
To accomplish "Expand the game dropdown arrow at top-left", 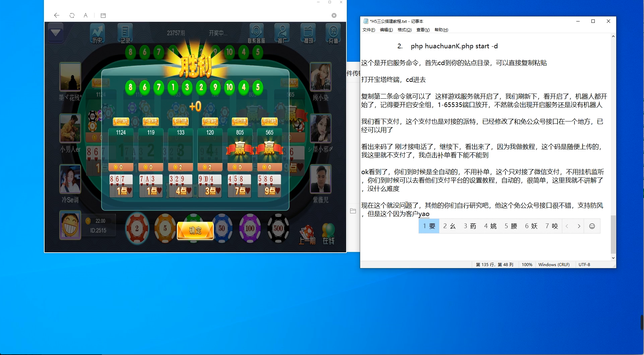I will 56,33.
